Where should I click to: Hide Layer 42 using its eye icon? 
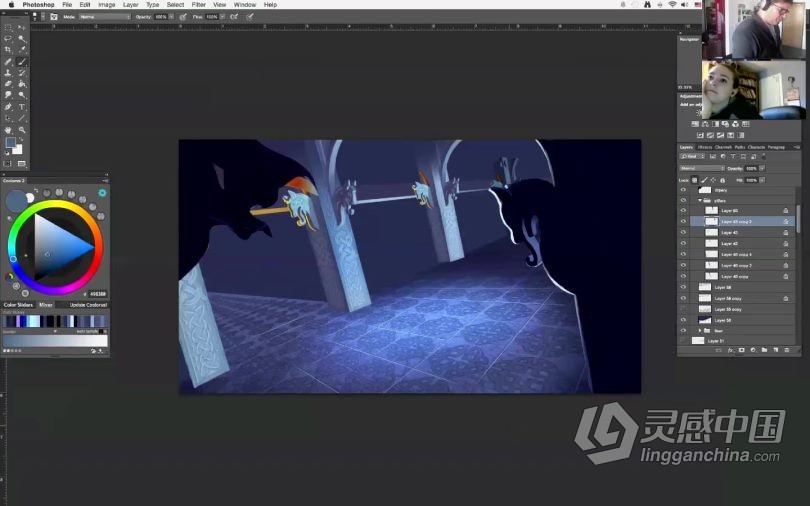click(x=683, y=243)
